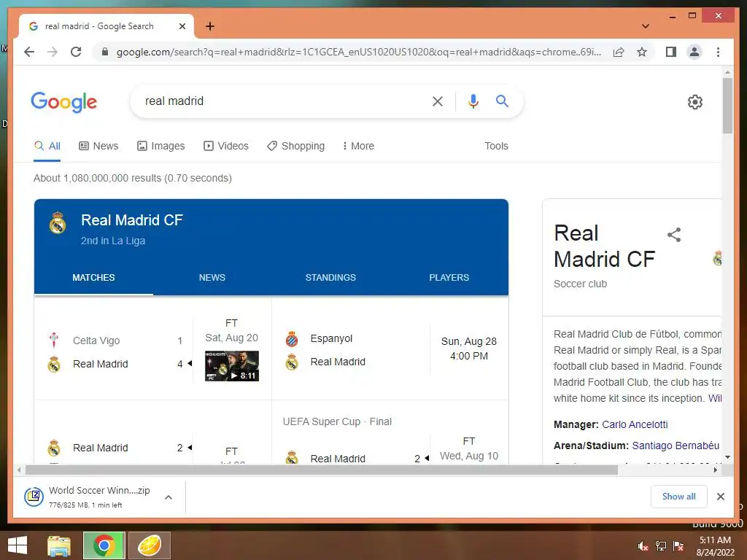Open the Chrome profile avatar
The width and height of the screenshot is (747, 560).
(694, 52)
